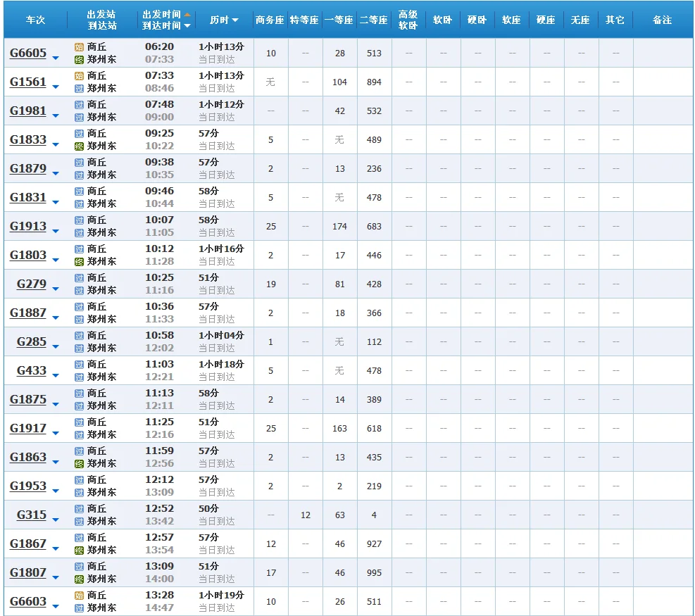The height and width of the screenshot is (616, 695).
Task: Expand the stop details arrow for train G1913
Action: point(56,230)
